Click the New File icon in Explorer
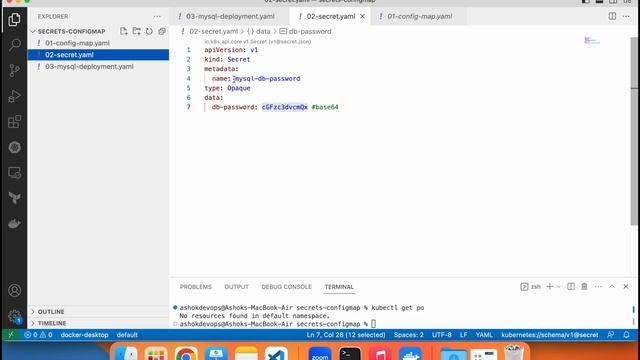 tap(124, 31)
